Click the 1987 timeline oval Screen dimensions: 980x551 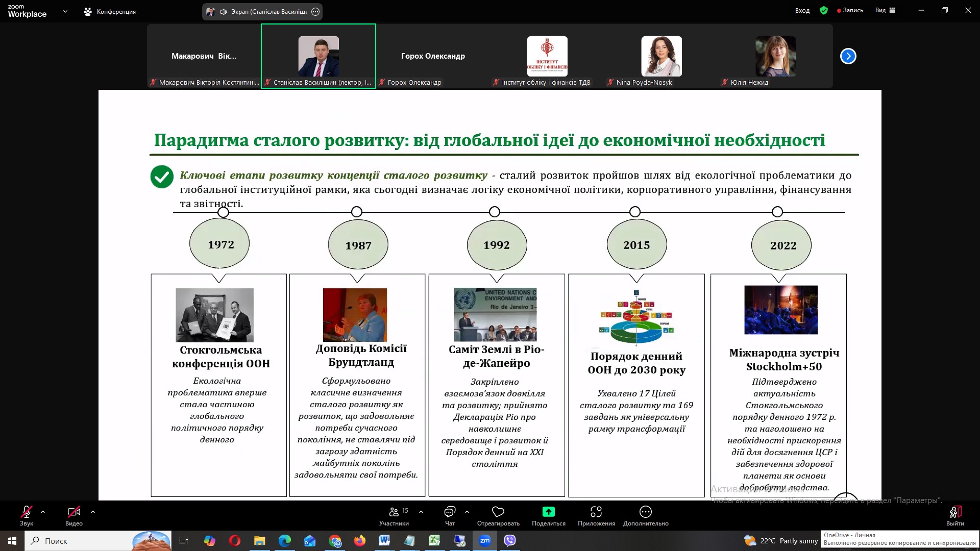click(358, 245)
